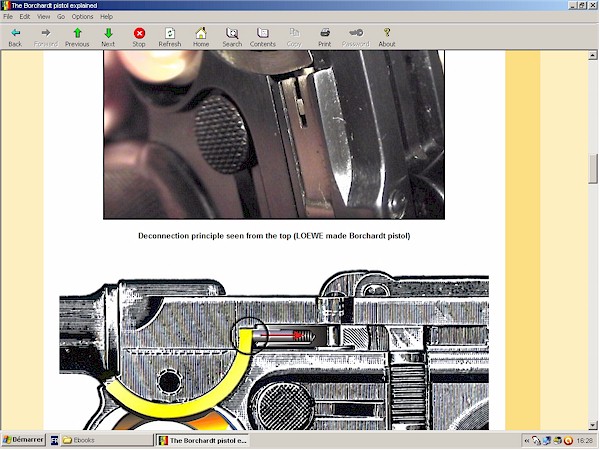600x450 pixels.
Task: Refresh the current page
Action: (170, 38)
